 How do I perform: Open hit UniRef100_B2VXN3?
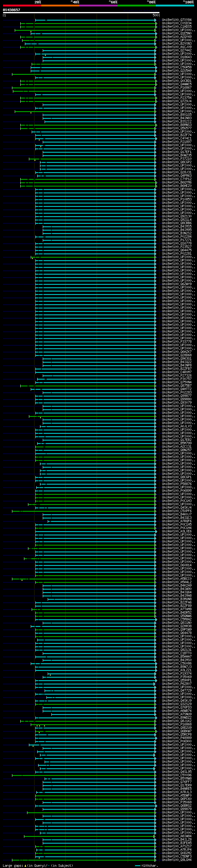[177, 43]
